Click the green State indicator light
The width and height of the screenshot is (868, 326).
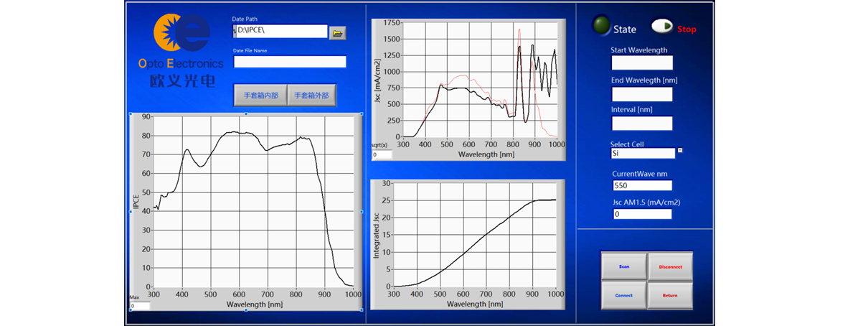click(600, 27)
